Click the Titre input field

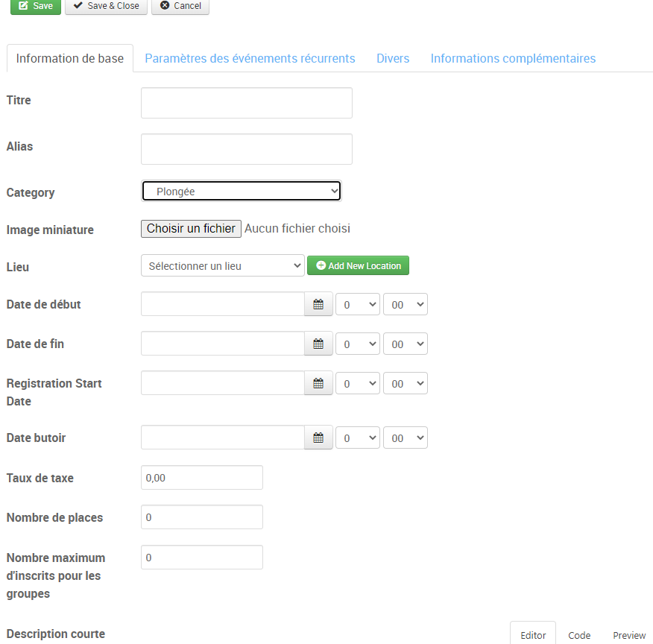coord(246,103)
